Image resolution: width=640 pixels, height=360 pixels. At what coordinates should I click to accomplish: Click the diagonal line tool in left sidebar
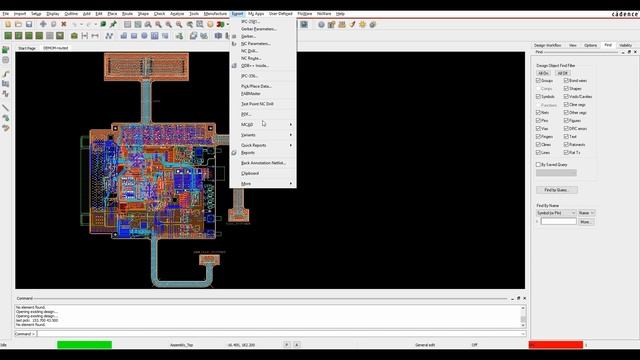coord(6,107)
